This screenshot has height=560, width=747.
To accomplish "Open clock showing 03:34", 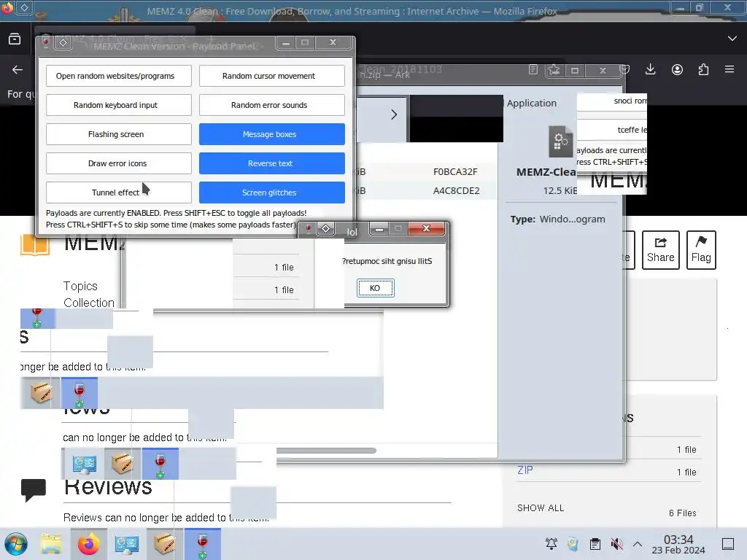I will [678, 545].
